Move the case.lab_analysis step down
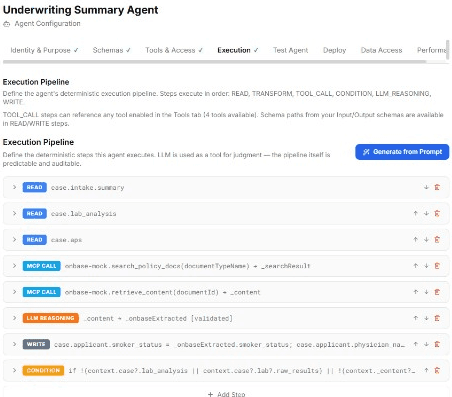The width and height of the screenshot is (452, 397). 426,213
